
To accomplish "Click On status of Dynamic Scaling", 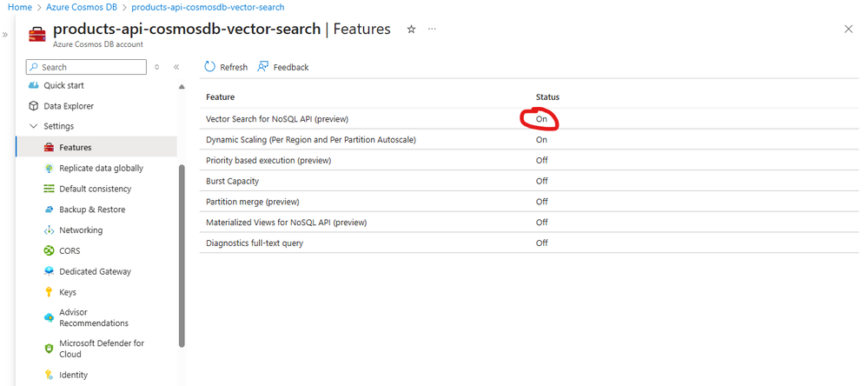I will point(541,140).
